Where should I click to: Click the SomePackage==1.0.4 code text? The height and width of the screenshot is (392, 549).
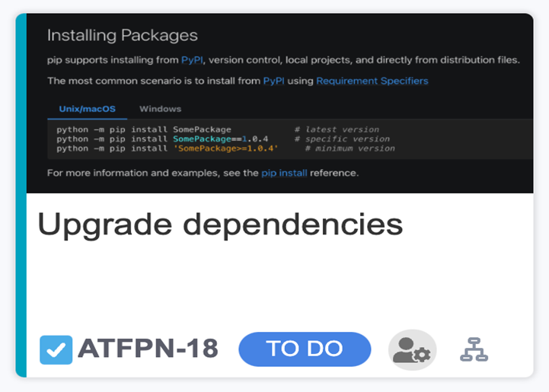(221, 139)
